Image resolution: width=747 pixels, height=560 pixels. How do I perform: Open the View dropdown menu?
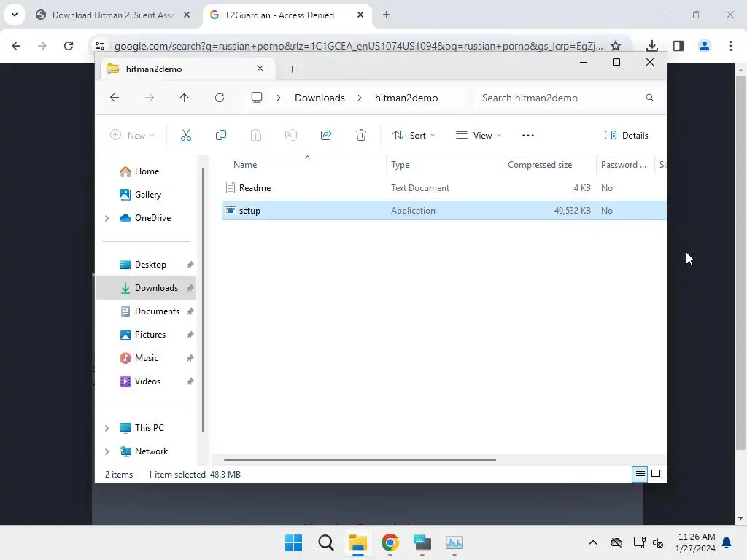479,135
